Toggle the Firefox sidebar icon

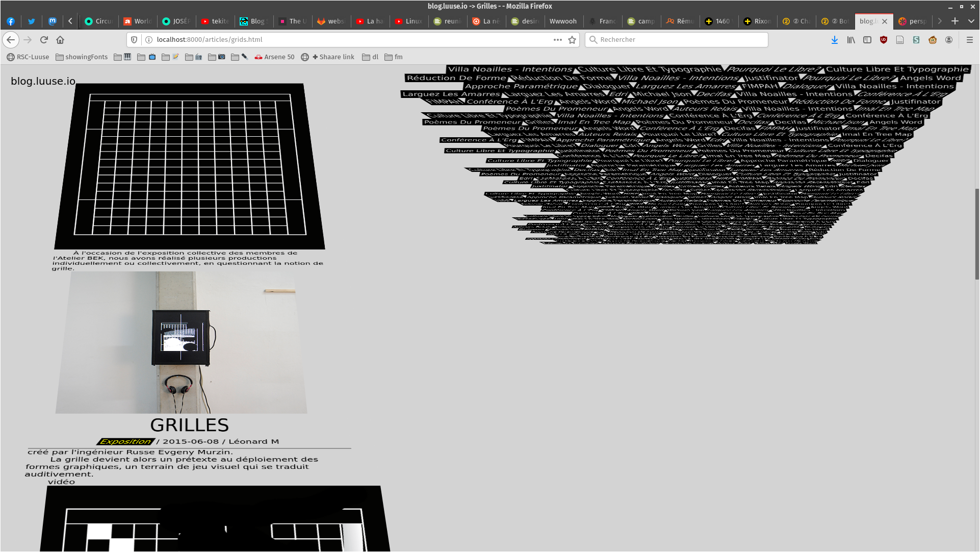867,40
